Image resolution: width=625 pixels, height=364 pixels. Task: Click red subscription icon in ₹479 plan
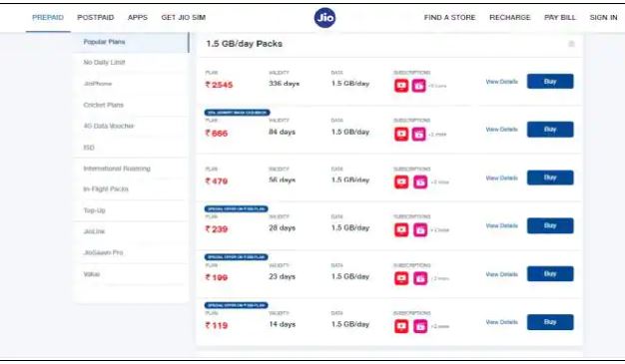tap(401, 182)
